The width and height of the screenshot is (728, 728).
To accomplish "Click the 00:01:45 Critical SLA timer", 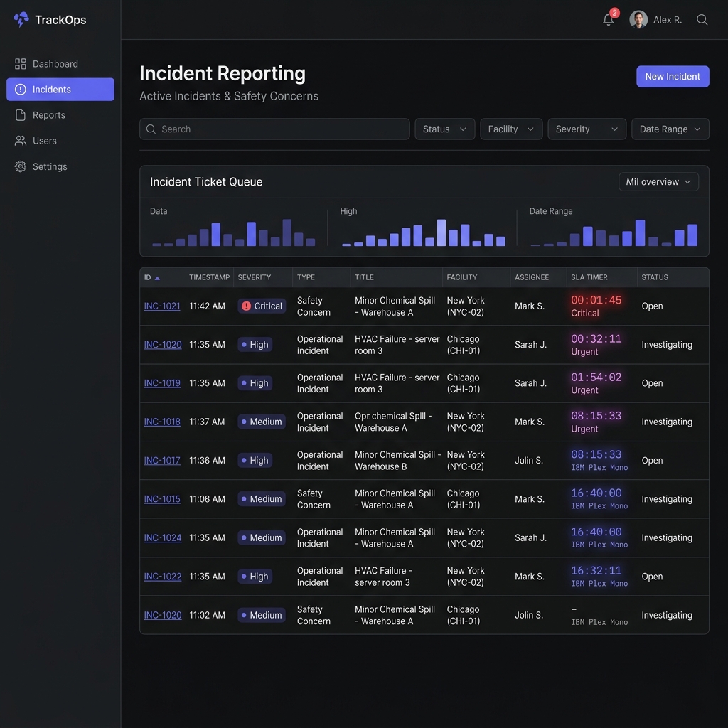I will (596, 306).
